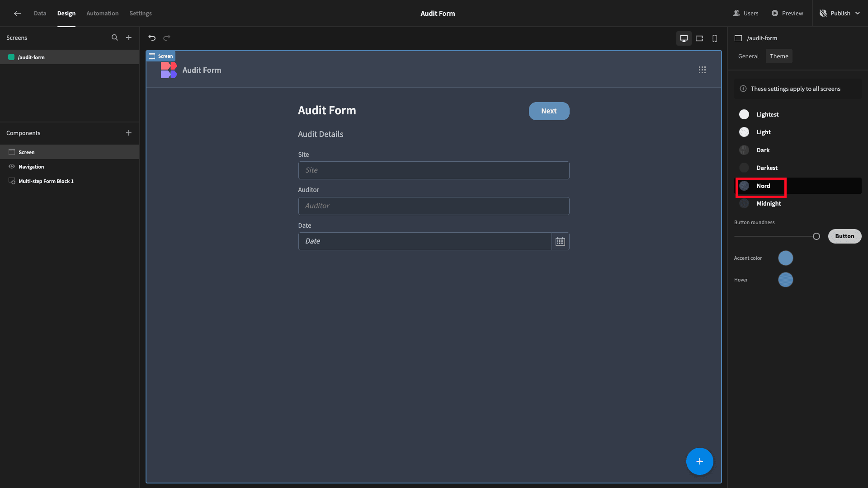Open the Design tab
Screen dimensions: 868x488
point(66,14)
